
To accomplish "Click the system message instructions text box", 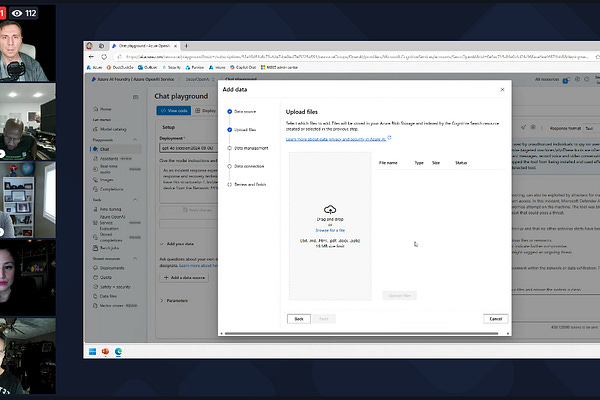I will [188, 184].
